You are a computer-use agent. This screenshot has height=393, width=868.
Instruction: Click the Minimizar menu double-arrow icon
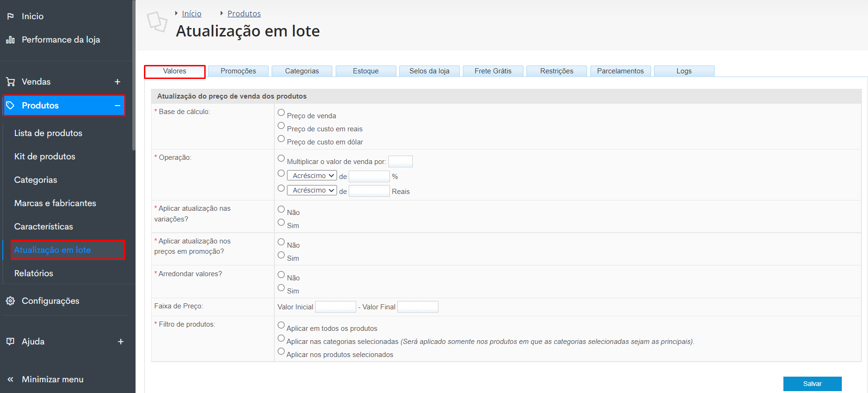(10, 379)
